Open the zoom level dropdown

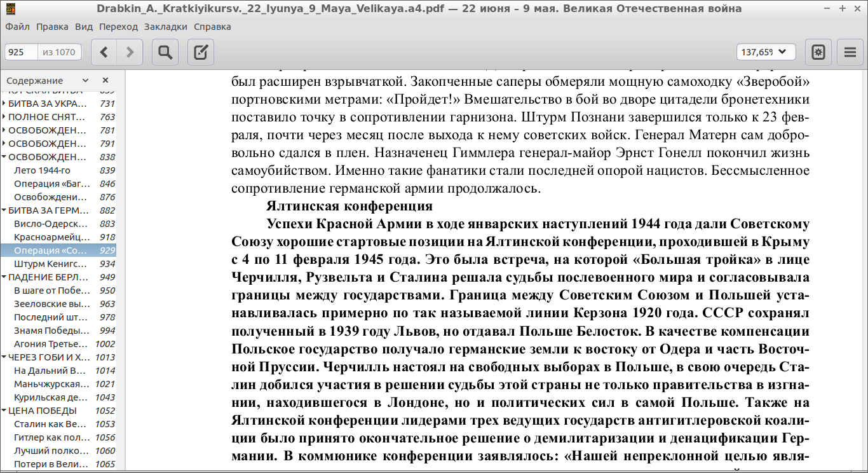766,52
